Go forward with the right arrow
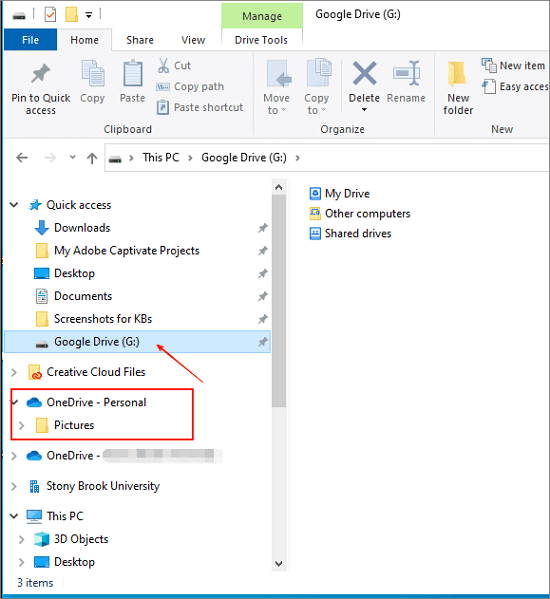 coord(50,157)
